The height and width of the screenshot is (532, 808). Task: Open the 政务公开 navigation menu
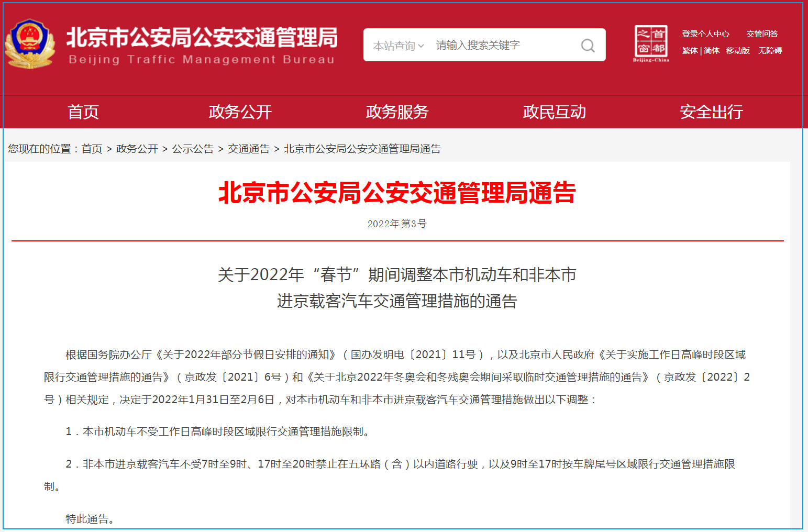pyautogui.click(x=240, y=112)
